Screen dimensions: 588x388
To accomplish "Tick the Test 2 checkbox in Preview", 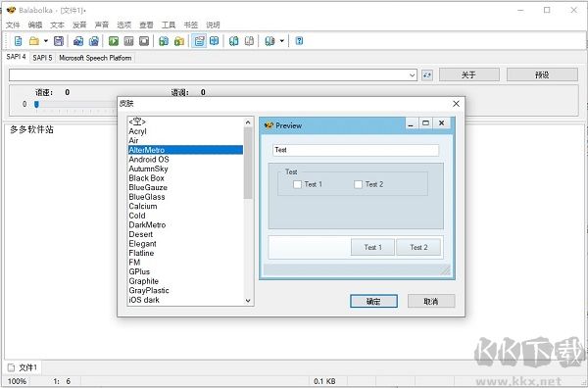I will (x=358, y=184).
